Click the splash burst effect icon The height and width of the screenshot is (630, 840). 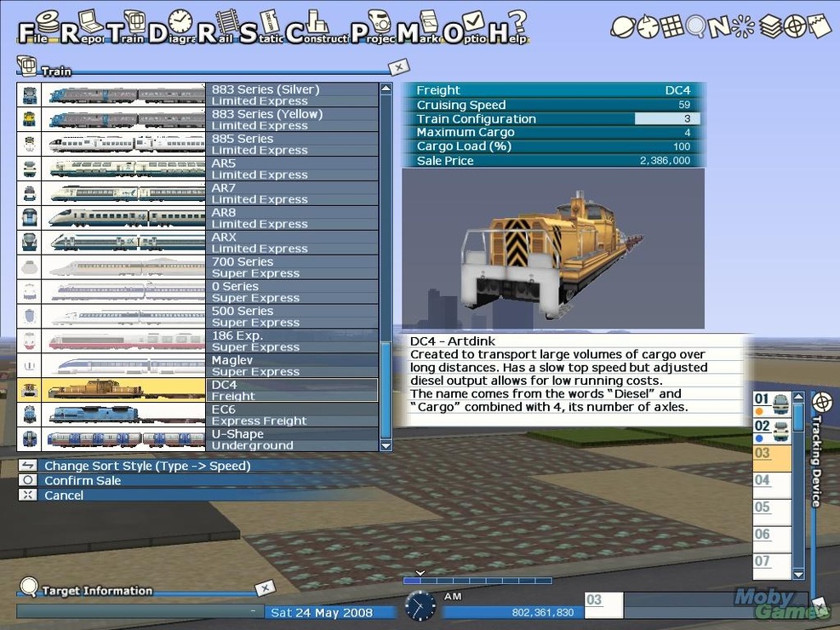tap(744, 26)
